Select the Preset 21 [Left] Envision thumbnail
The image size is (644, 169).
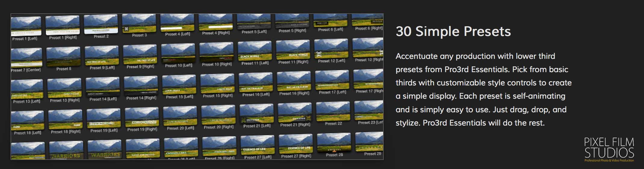pos(256,113)
